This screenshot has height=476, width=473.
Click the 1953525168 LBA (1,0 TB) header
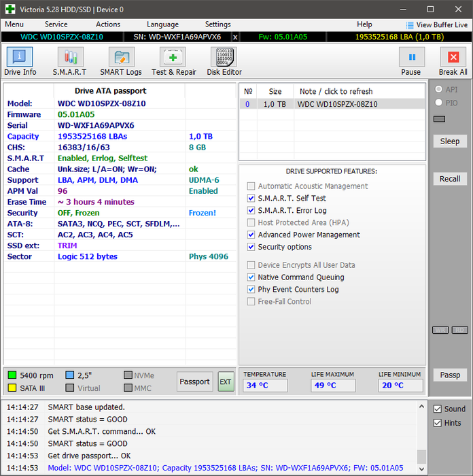click(400, 37)
